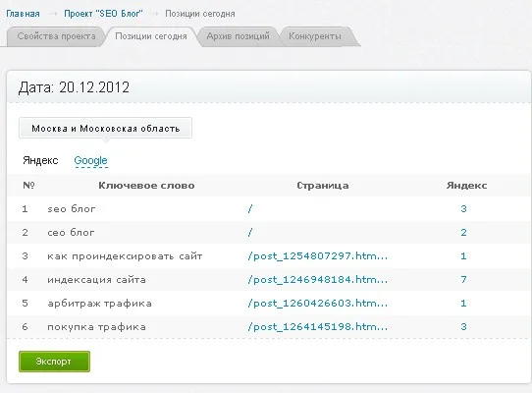Click Yandex position 2 for сео блог
The height and width of the screenshot is (393, 532).
pyautogui.click(x=464, y=232)
